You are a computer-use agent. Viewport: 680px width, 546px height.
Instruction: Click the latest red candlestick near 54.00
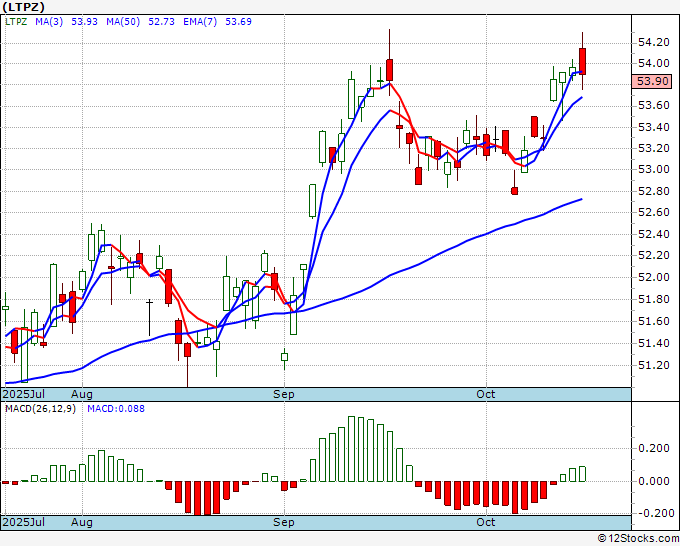pos(582,61)
